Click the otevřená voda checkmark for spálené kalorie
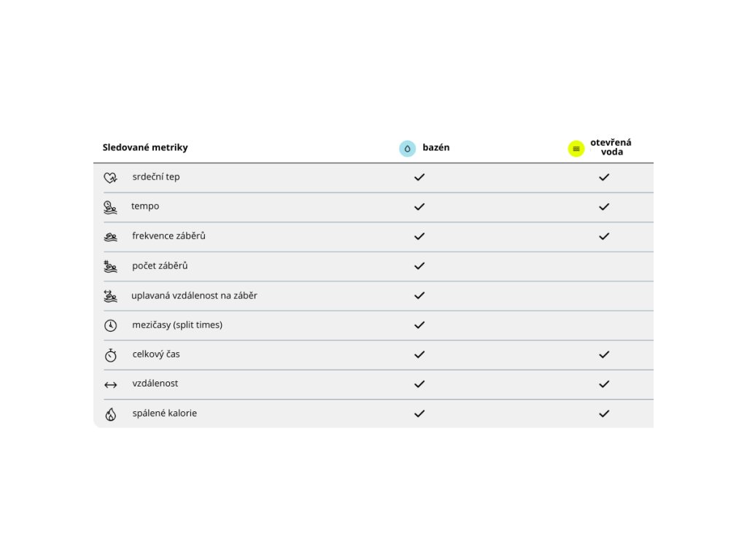The image size is (747, 560). 604,413
